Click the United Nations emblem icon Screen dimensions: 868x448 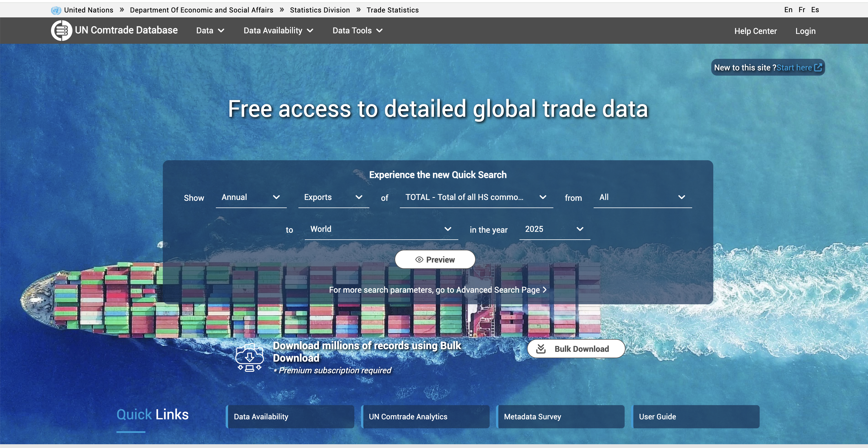click(x=56, y=10)
